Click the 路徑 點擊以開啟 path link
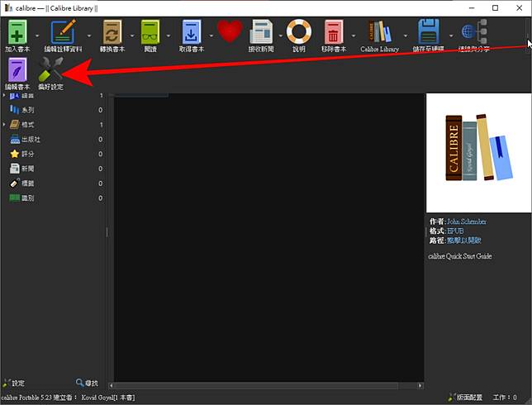Screen dimensions: 532x405 click(463, 241)
